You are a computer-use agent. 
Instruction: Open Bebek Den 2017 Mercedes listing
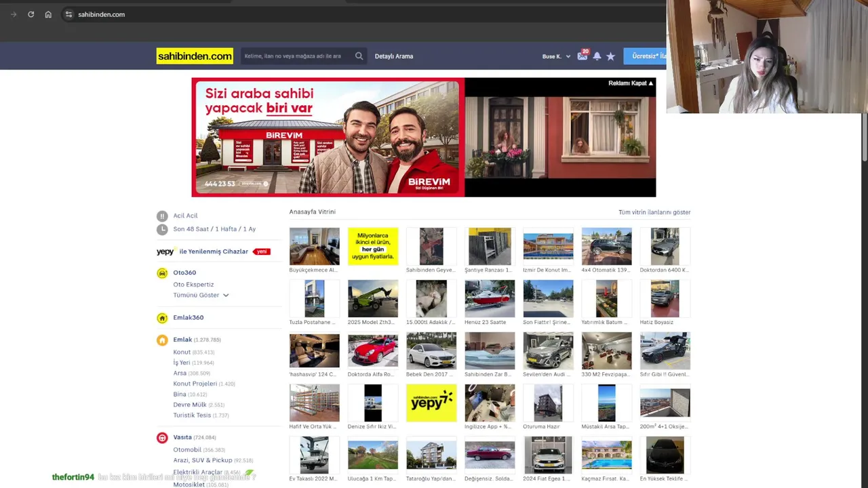click(x=431, y=350)
